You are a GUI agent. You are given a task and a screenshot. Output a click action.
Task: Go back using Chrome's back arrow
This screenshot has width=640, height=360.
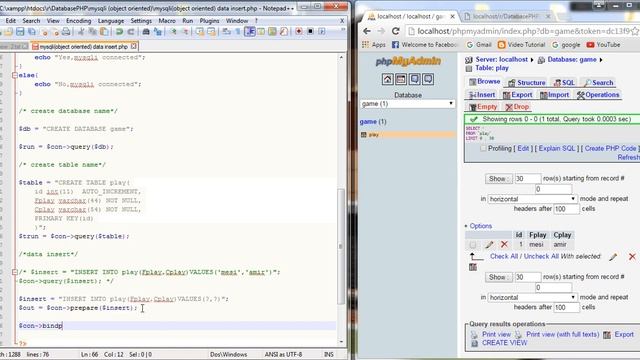point(367,31)
